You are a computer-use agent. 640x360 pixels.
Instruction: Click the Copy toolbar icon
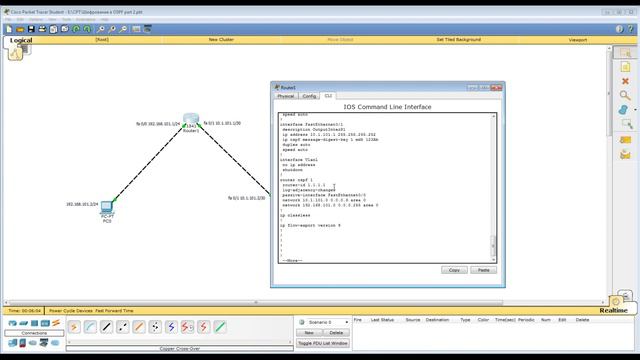(x=53, y=29)
